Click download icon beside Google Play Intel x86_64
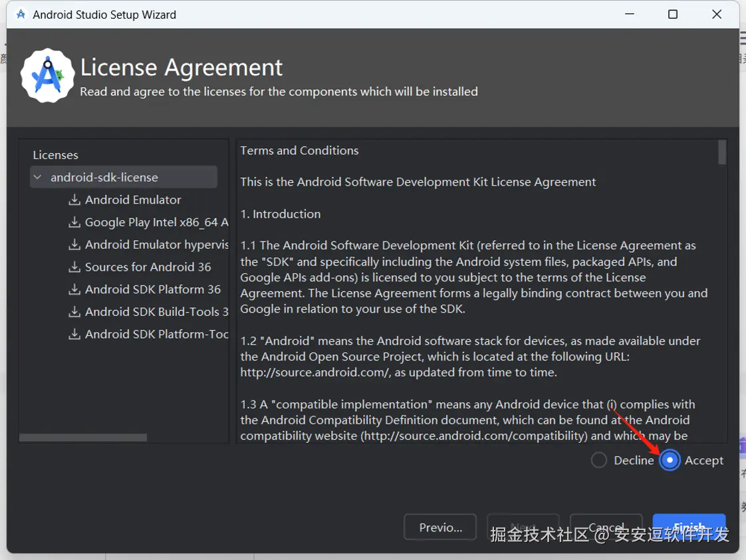This screenshot has height=560, width=746. [x=74, y=222]
